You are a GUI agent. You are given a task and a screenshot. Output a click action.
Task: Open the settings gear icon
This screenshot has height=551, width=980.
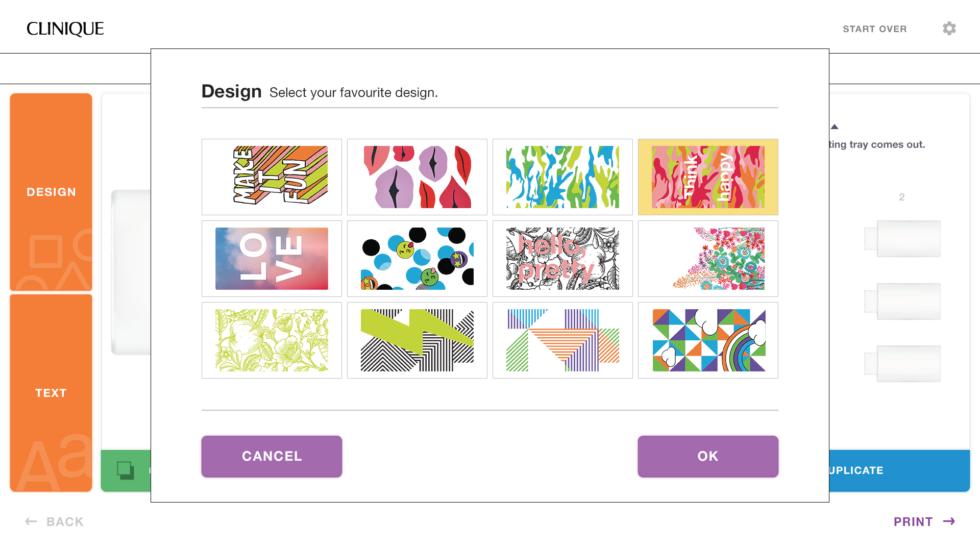coord(949,29)
